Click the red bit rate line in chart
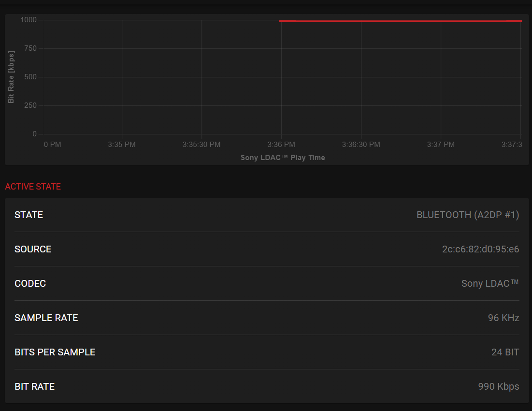 point(400,21)
